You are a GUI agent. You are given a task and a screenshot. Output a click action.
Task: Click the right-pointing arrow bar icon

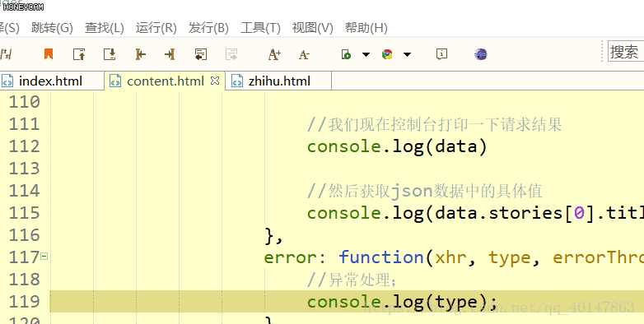[170, 54]
